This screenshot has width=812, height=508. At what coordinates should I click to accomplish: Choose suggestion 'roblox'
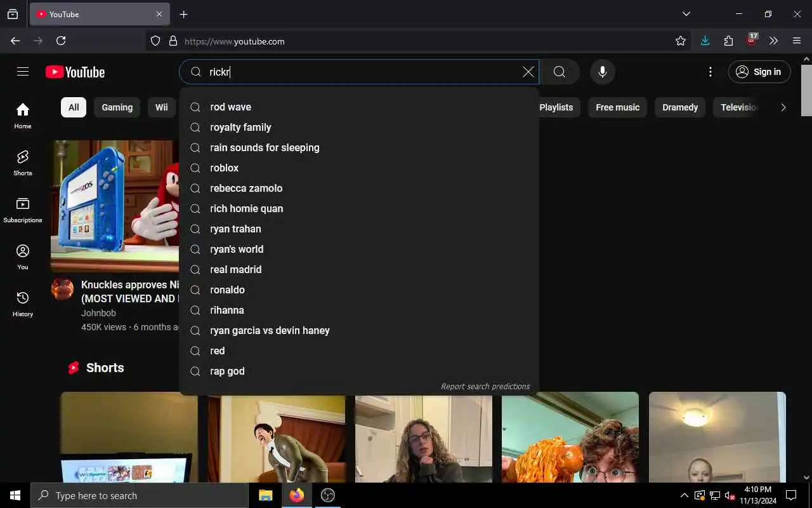(x=359, y=168)
